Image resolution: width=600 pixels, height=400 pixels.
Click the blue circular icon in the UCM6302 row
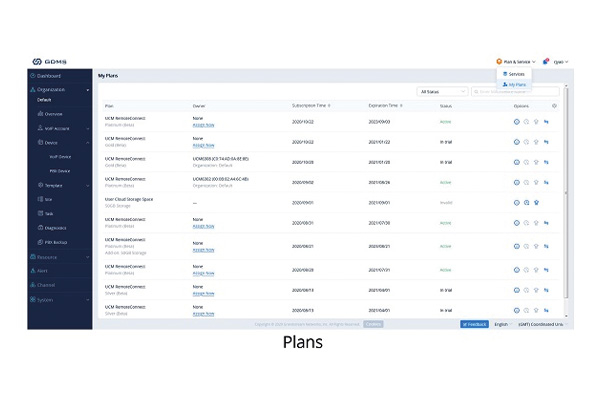point(517,183)
